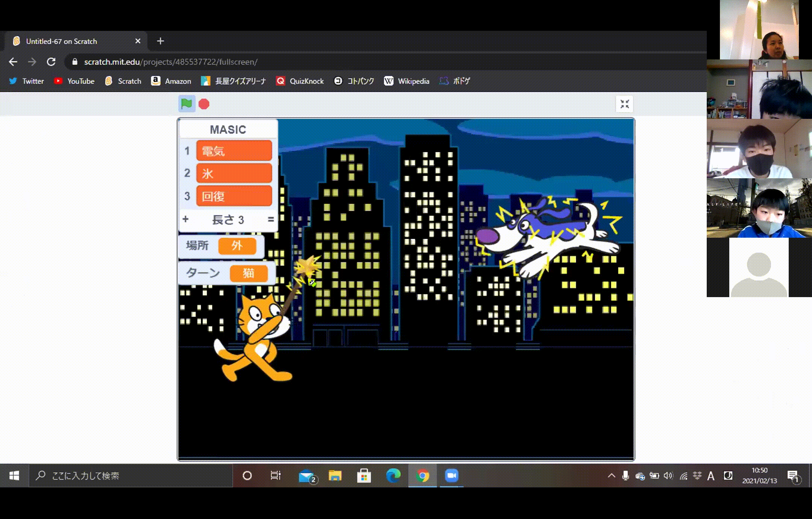Click the MASIC list title
812x519 pixels.
[x=228, y=130]
